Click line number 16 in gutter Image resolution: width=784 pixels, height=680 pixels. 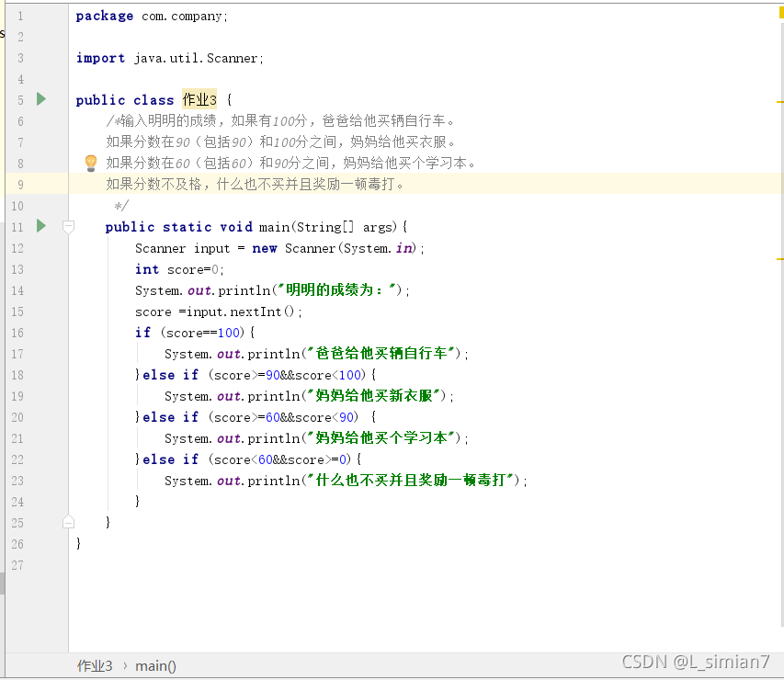(x=17, y=333)
